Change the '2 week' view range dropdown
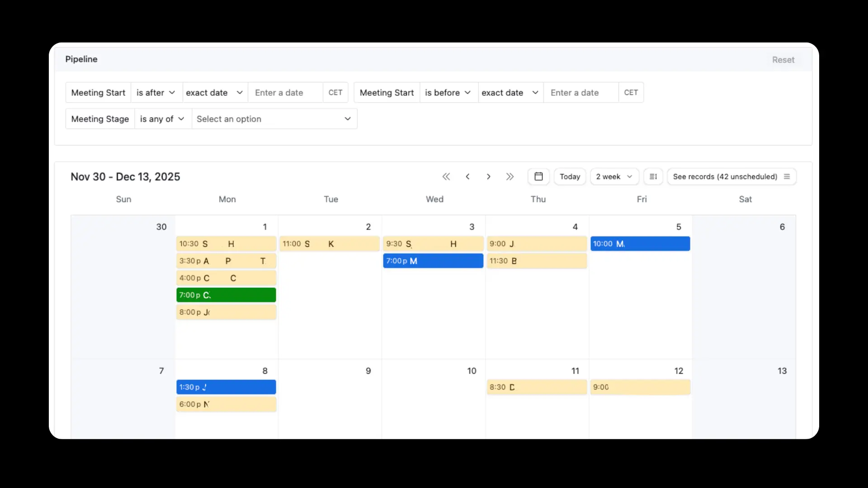The image size is (868, 488). 614,177
